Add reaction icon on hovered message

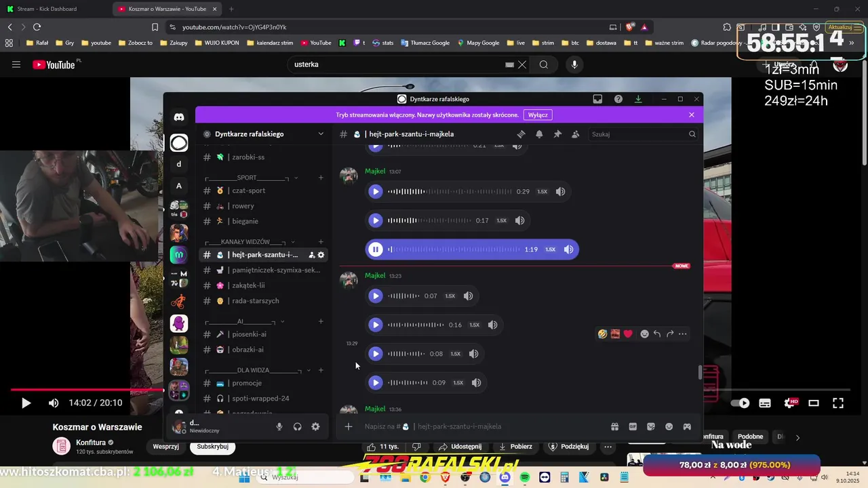click(644, 333)
